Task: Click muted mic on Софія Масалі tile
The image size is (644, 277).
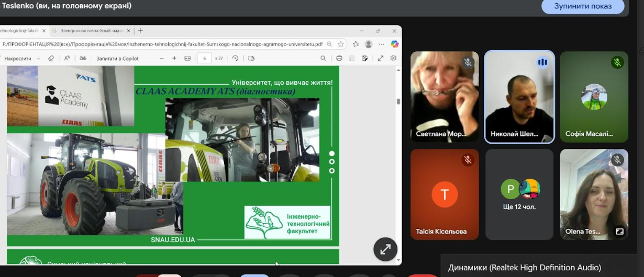Action: coord(617,63)
